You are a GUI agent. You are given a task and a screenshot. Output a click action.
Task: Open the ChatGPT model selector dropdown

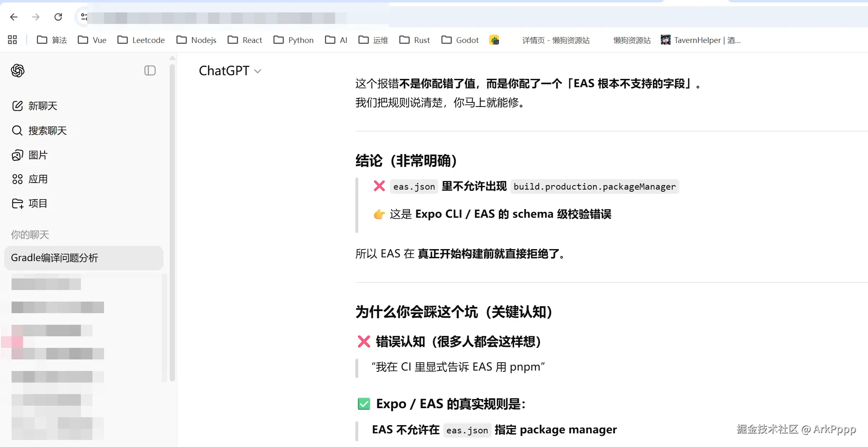tap(230, 71)
